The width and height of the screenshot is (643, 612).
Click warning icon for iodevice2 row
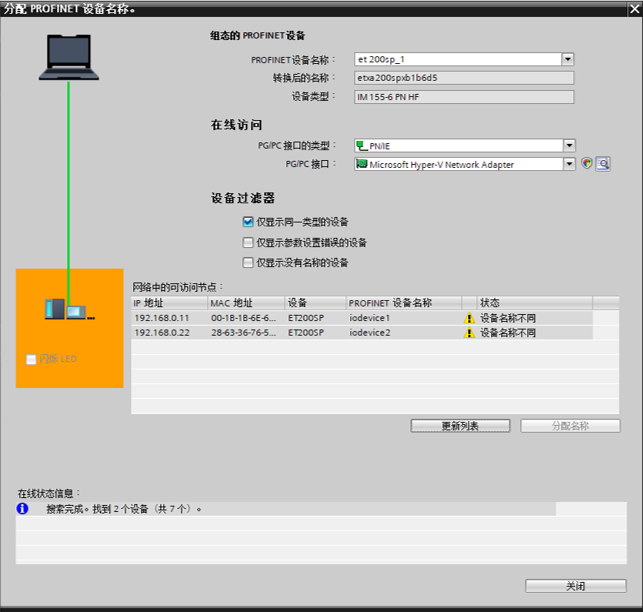click(469, 333)
